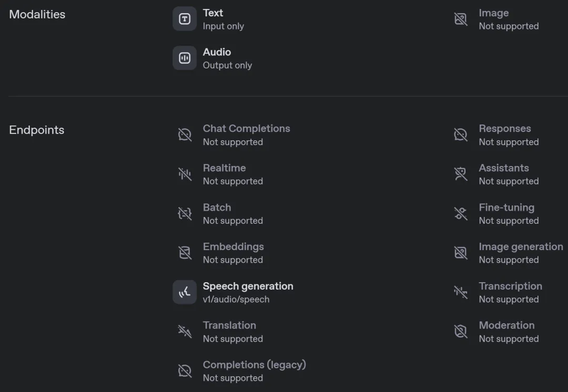Click the Moderation endpoint icon

coord(461,332)
